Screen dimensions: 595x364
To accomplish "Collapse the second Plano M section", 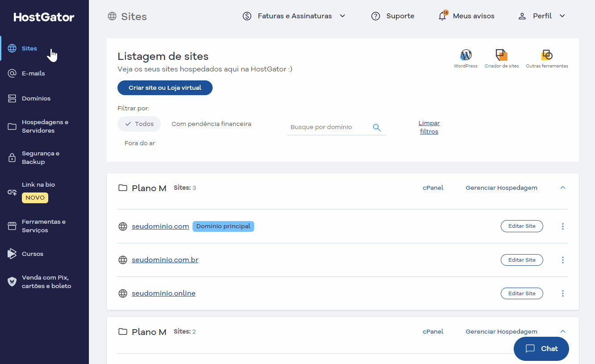I will pos(563,331).
